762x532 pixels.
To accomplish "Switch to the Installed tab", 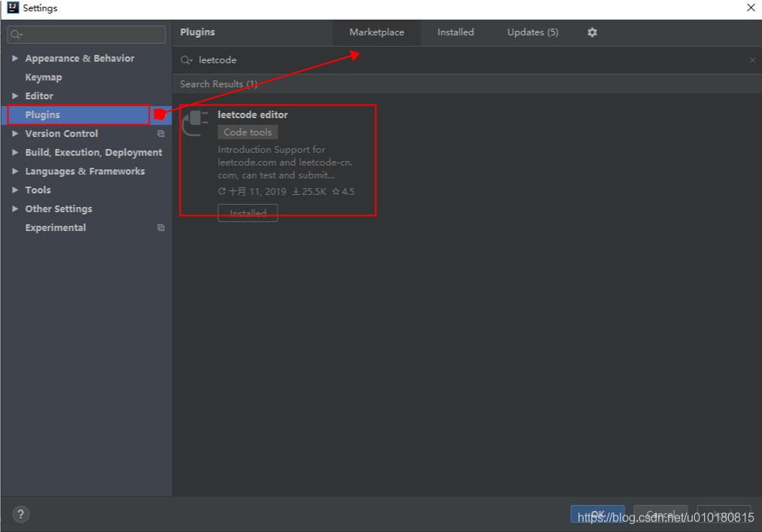I will (x=456, y=32).
